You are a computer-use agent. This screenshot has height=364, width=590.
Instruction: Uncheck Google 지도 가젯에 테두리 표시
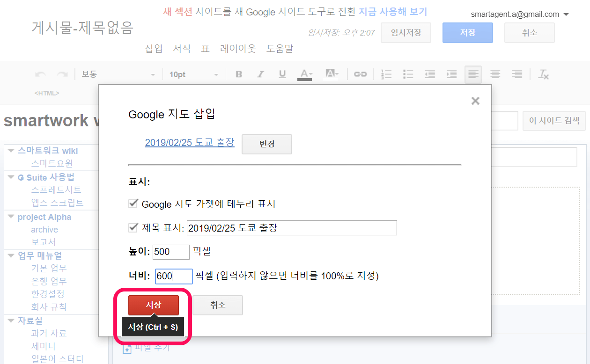(x=133, y=204)
